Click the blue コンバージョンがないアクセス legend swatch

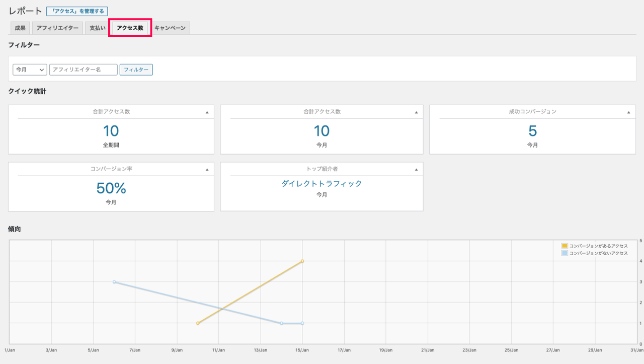click(565, 253)
